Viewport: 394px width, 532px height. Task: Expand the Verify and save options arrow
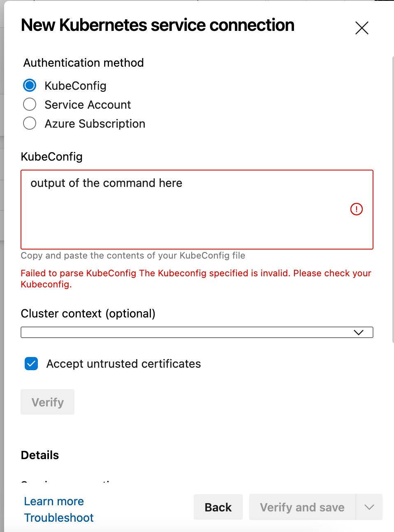pos(369,507)
